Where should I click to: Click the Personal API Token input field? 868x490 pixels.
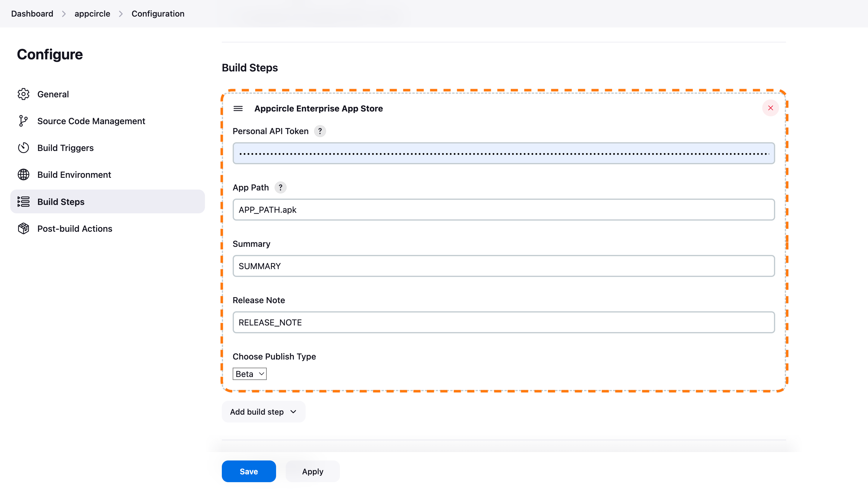point(503,152)
